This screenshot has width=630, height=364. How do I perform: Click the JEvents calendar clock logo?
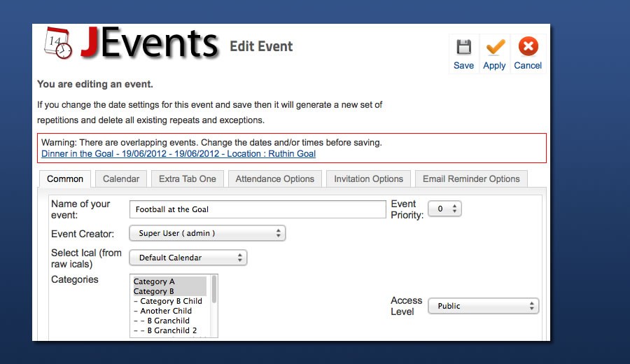coord(57,43)
